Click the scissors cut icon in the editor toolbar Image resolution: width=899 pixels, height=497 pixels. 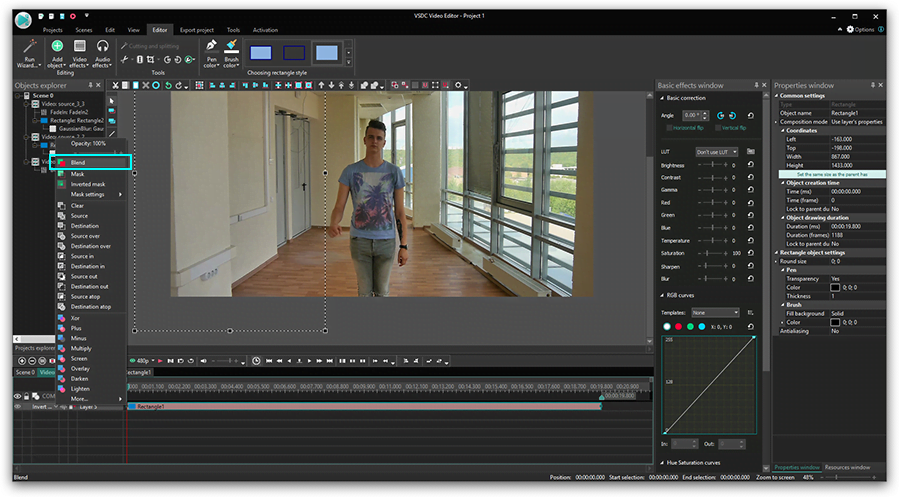point(115,85)
